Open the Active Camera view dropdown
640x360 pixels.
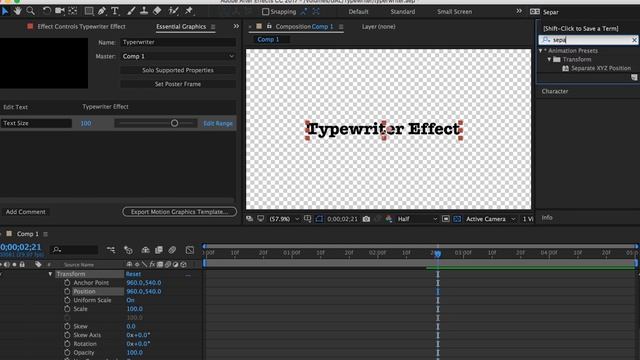[490, 219]
